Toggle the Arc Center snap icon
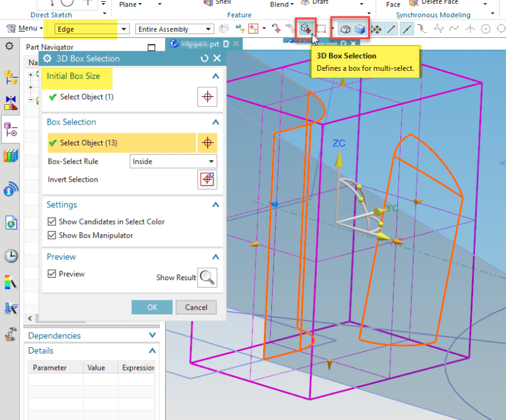The image size is (506, 420). 486,29
